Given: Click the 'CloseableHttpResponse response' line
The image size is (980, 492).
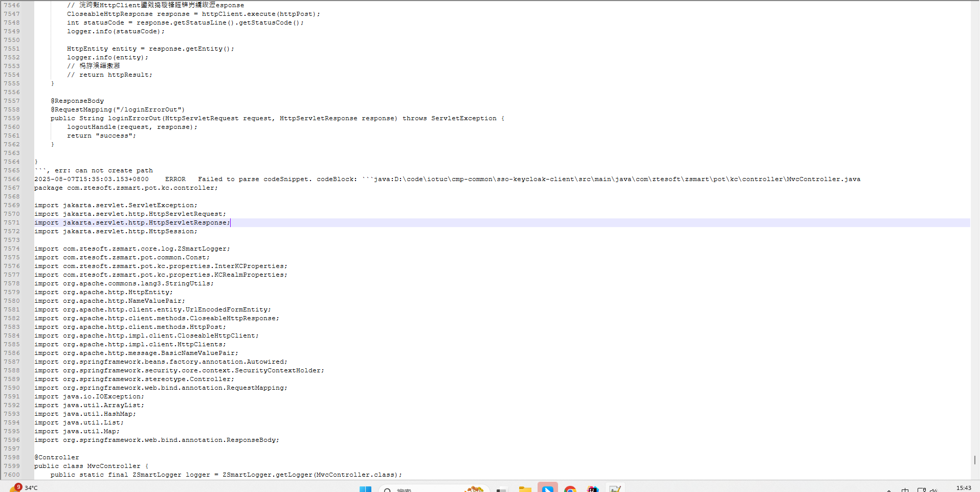Looking at the screenshot, I should pos(193,14).
